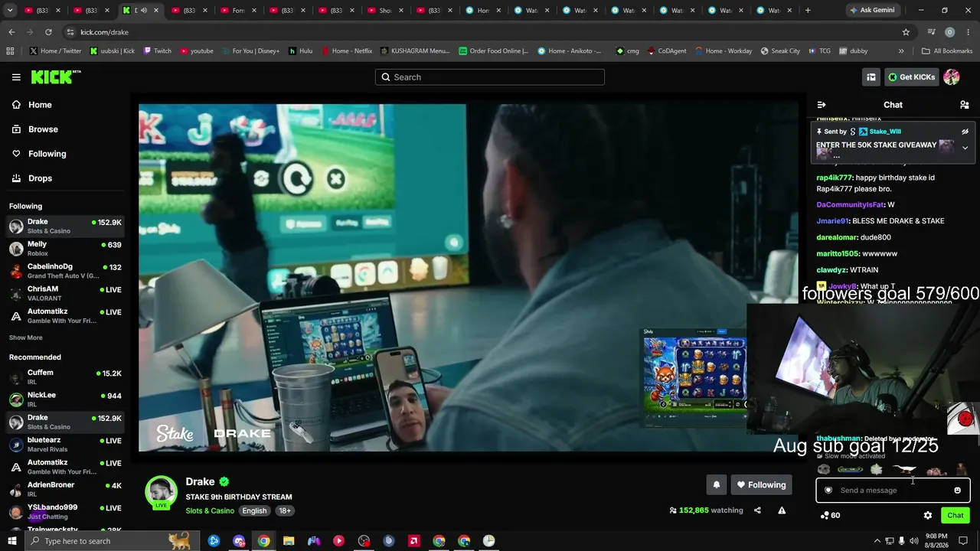Open the Kick dashboard icon beside Get KICKs
Screen dimensions: 980x551
click(x=871, y=77)
